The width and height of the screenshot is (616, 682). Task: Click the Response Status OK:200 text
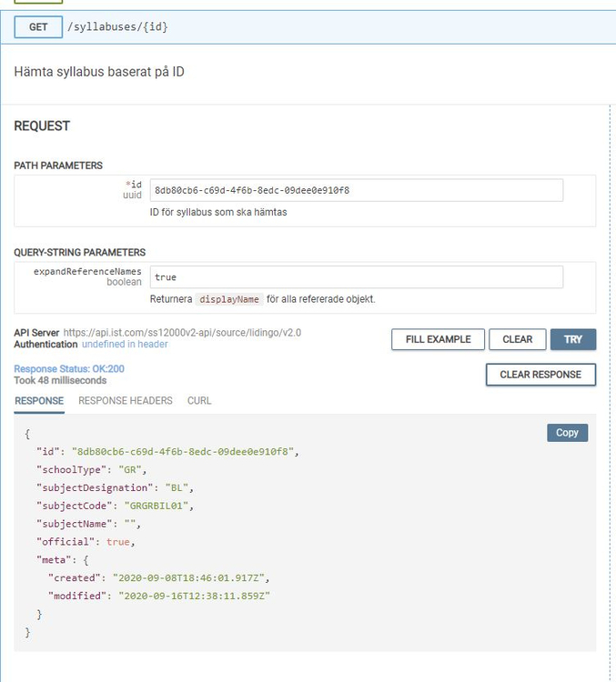tap(69, 369)
